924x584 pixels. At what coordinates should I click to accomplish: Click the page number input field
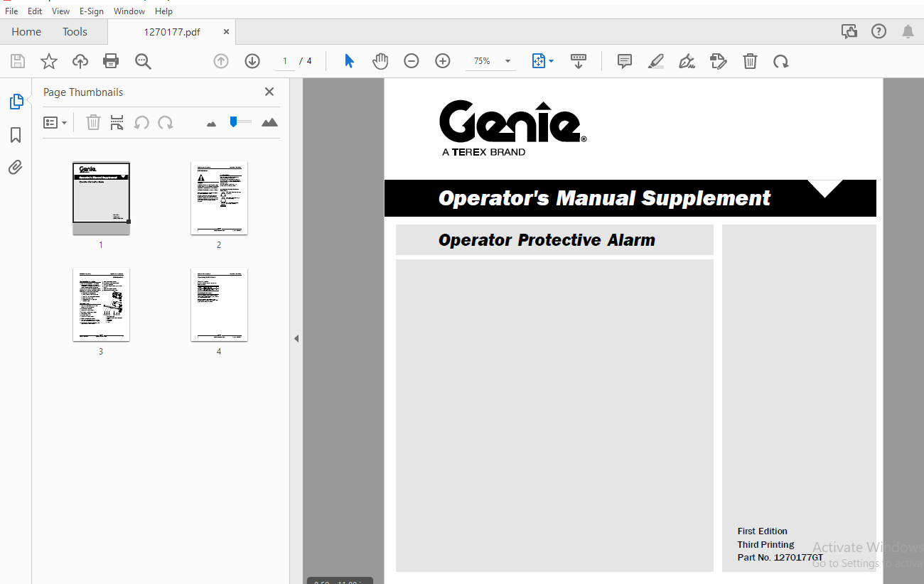tap(285, 61)
